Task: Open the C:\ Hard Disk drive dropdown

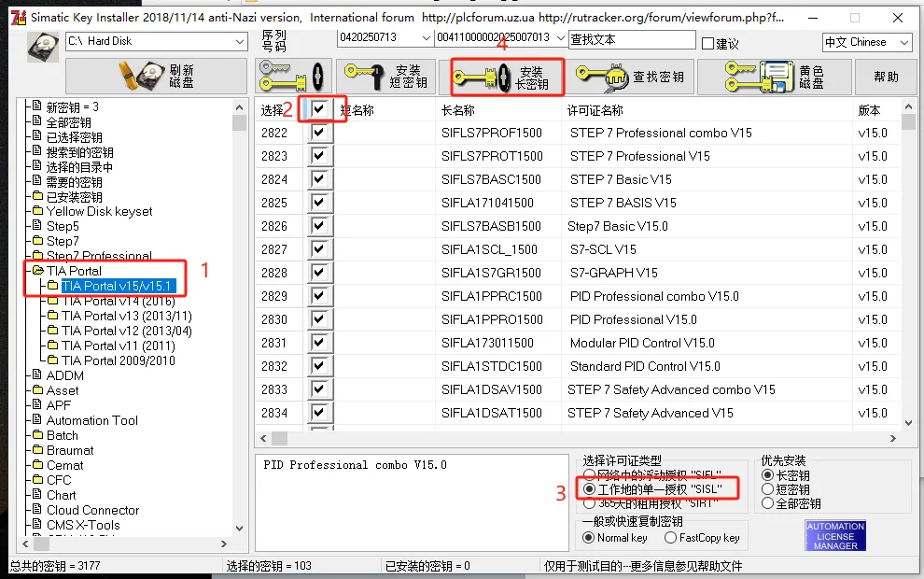Action: pos(239,41)
